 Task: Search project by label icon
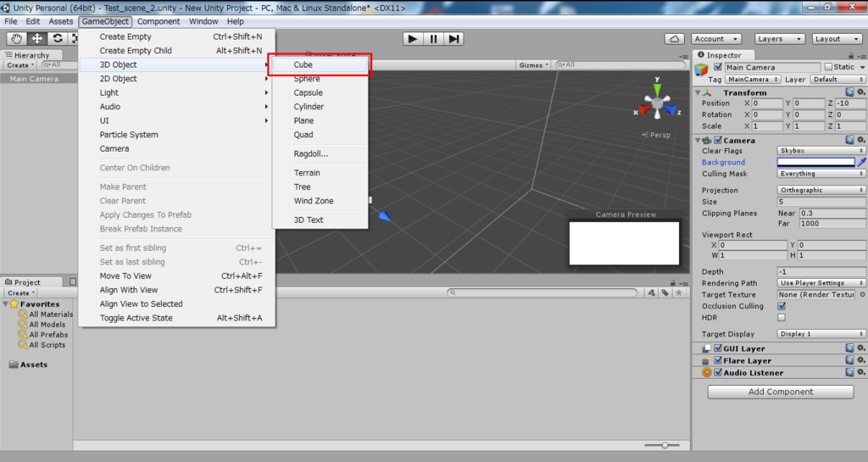point(665,292)
